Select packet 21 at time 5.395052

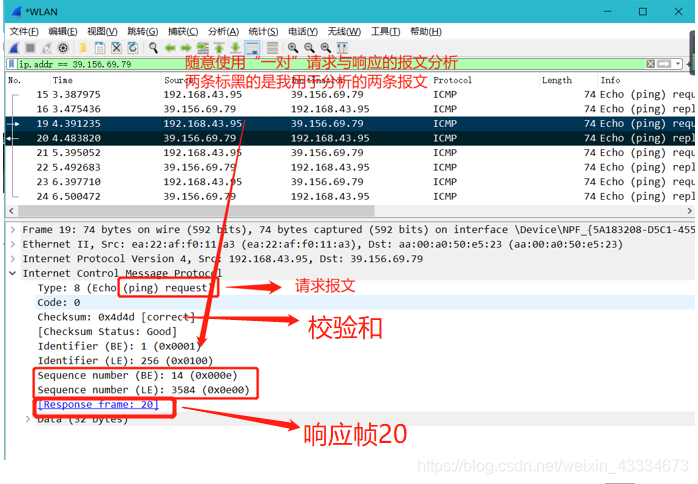coord(349,153)
